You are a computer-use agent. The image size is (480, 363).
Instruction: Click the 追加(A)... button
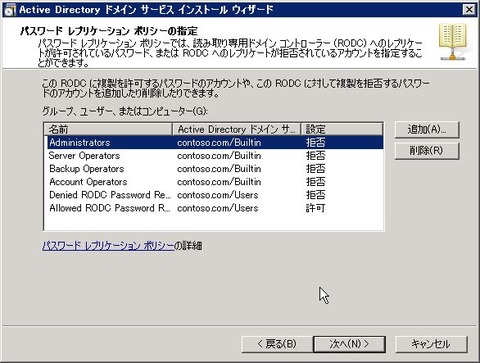pyautogui.click(x=427, y=129)
